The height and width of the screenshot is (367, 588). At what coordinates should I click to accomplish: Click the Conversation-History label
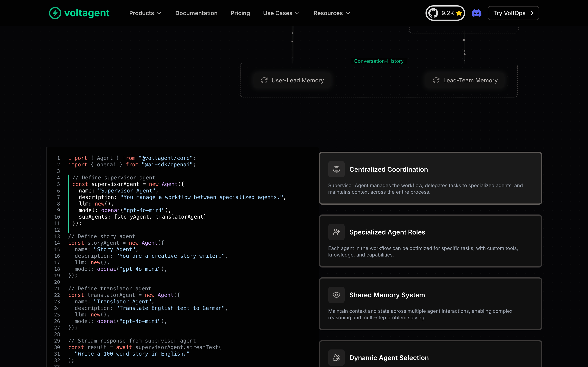(379, 61)
